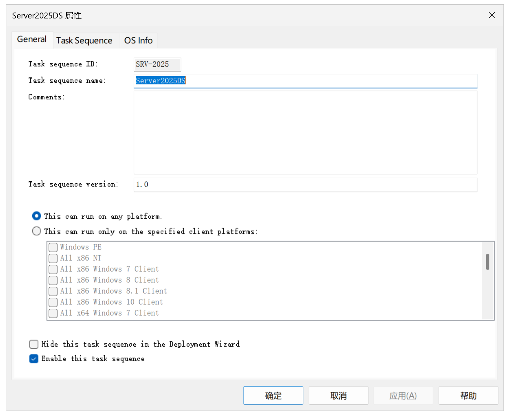Click the platform list scrollbar thumb
509x420 pixels.
click(x=487, y=262)
